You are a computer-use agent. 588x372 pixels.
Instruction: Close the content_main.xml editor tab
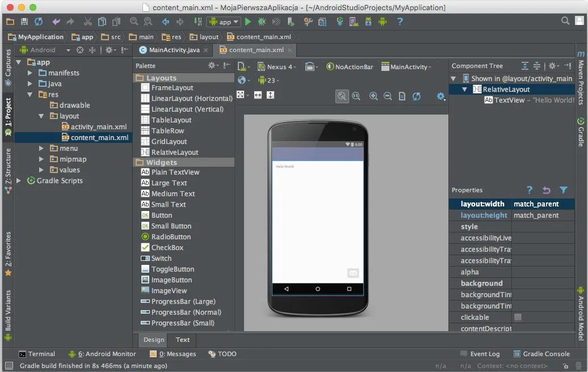[x=289, y=50]
